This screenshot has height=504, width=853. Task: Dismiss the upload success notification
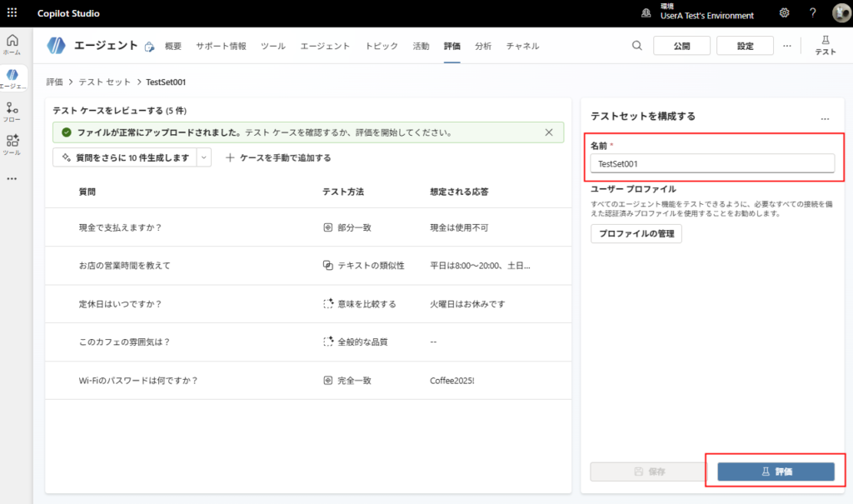(x=548, y=132)
